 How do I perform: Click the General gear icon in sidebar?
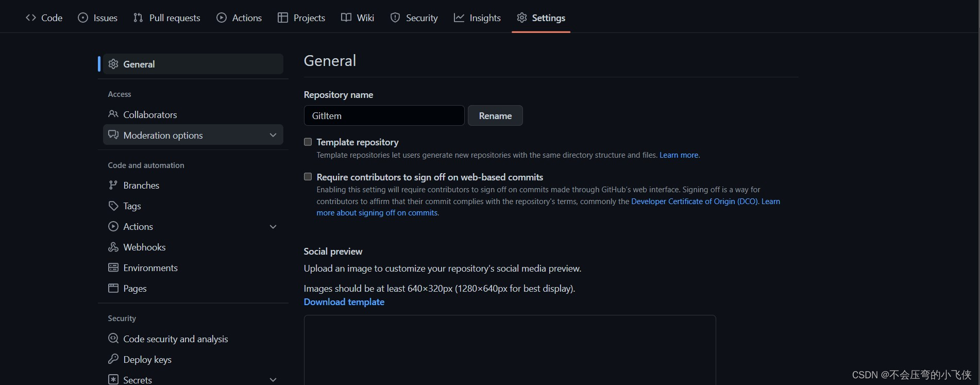(113, 64)
